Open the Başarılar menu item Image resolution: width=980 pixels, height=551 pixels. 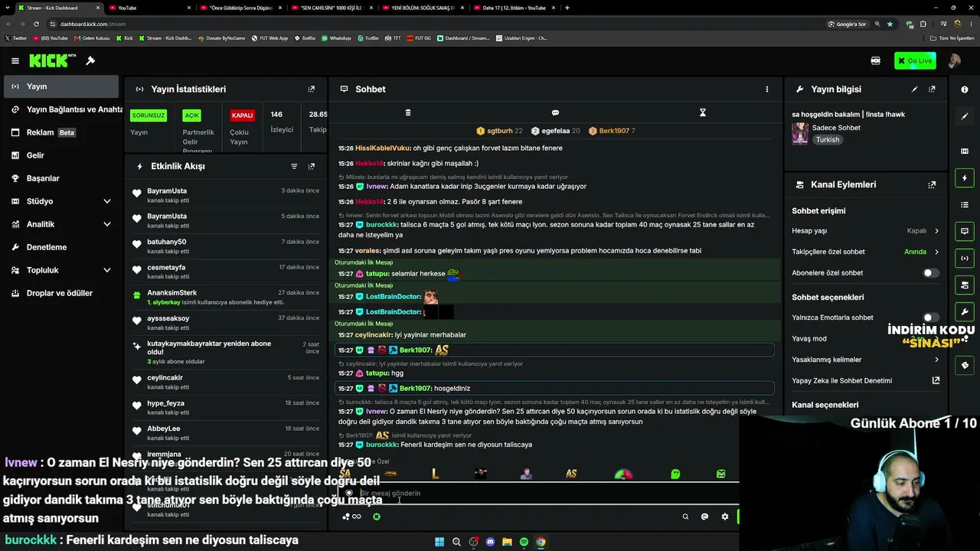[61, 178]
